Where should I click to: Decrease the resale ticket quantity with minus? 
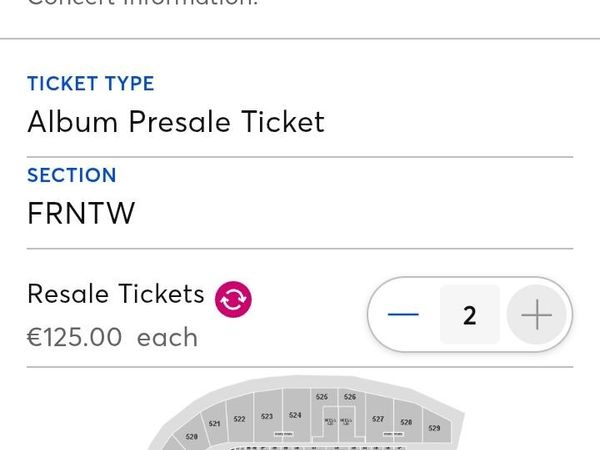tap(403, 315)
